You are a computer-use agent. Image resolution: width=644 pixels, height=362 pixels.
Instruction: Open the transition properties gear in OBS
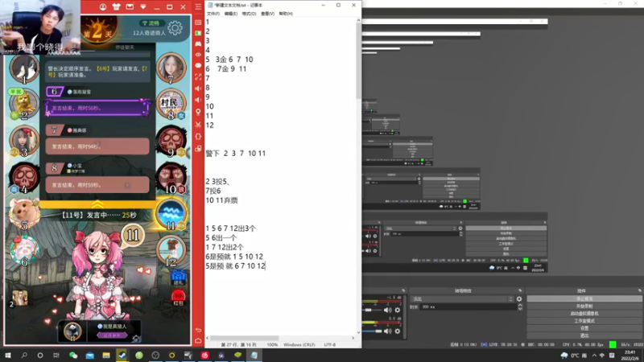click(519, 299)
